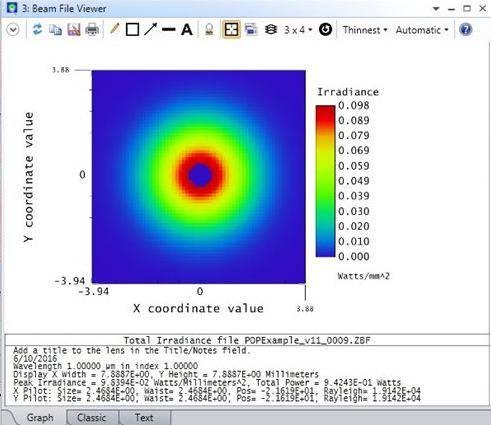
Task: Switch to the Text tab
Action: pyautogui.click(x=144, y=418)
